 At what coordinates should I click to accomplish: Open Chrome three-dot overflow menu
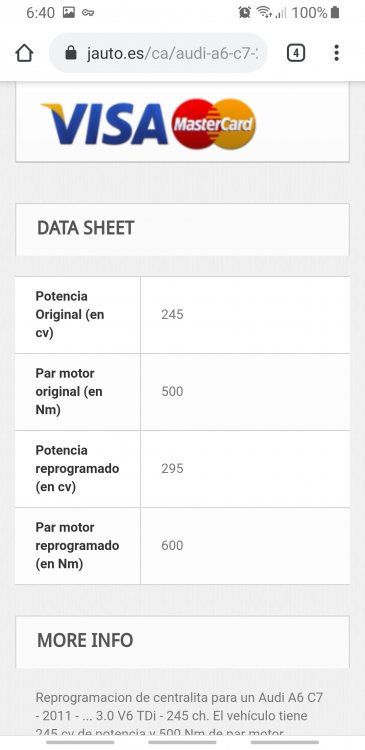pos(336,53)
